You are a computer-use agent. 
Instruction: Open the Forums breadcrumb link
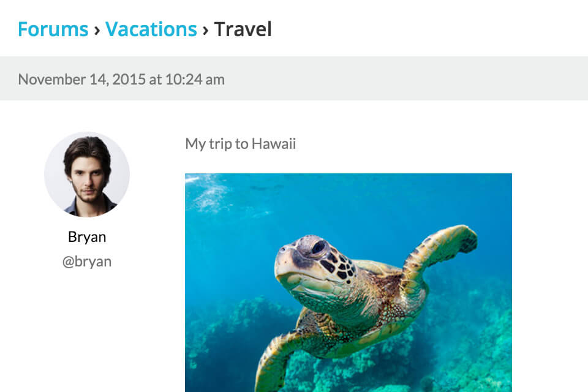(x=53, y=29)
